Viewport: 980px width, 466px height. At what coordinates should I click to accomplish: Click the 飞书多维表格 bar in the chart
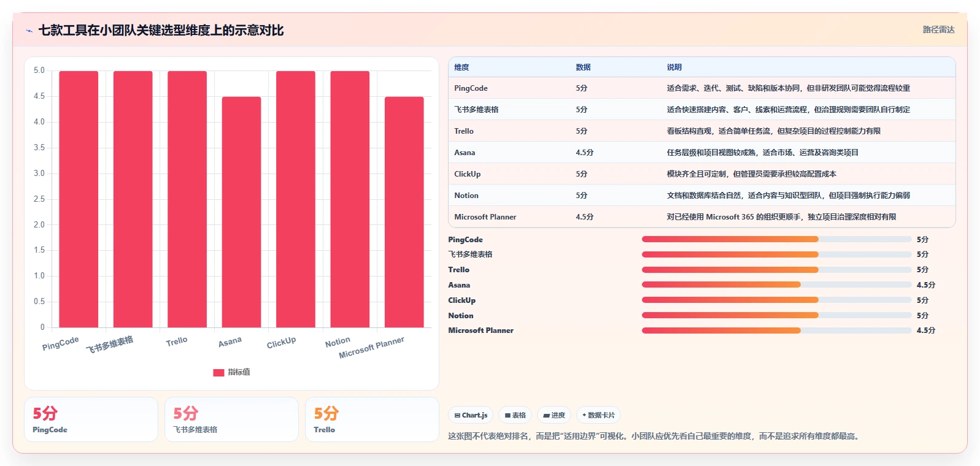[133, 199]
